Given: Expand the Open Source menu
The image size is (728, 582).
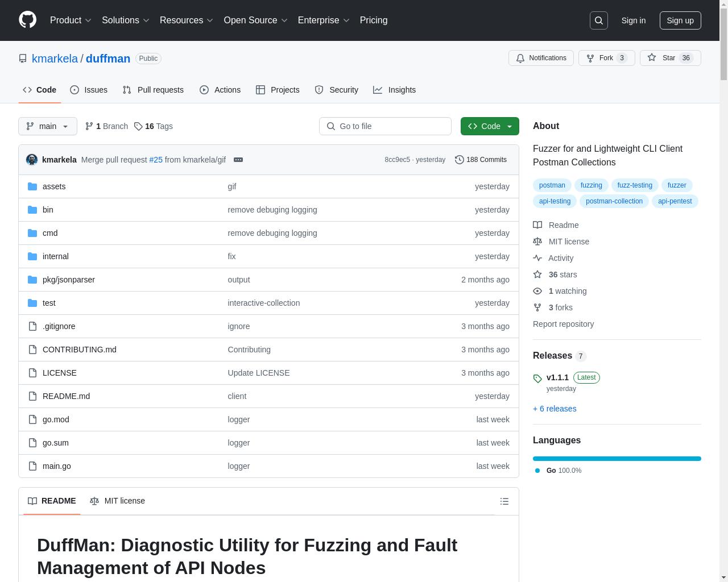Looking at the screenshot, I should click(256, 20).
